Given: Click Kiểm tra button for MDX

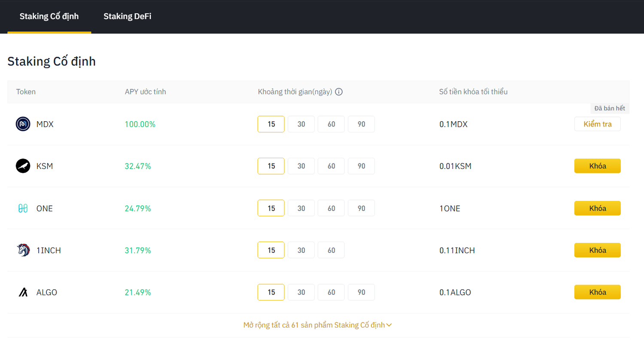Looking at the screenshot, I should (x=597, y=124).
